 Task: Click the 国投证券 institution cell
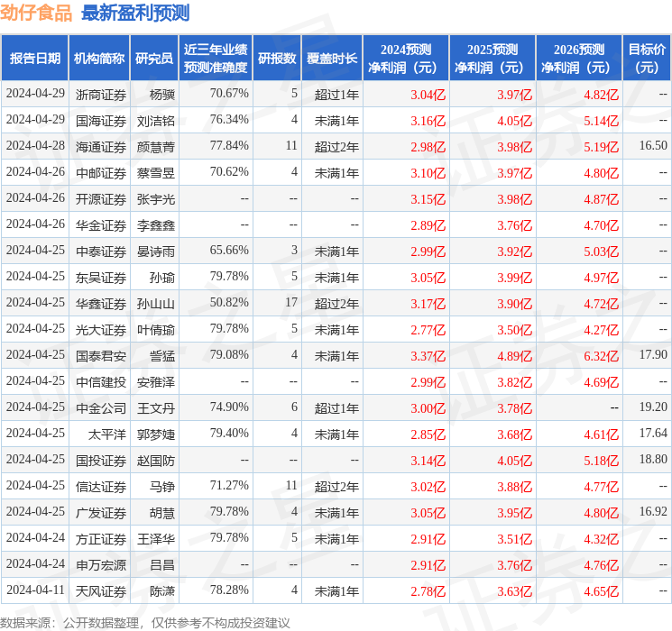point(101,460)
